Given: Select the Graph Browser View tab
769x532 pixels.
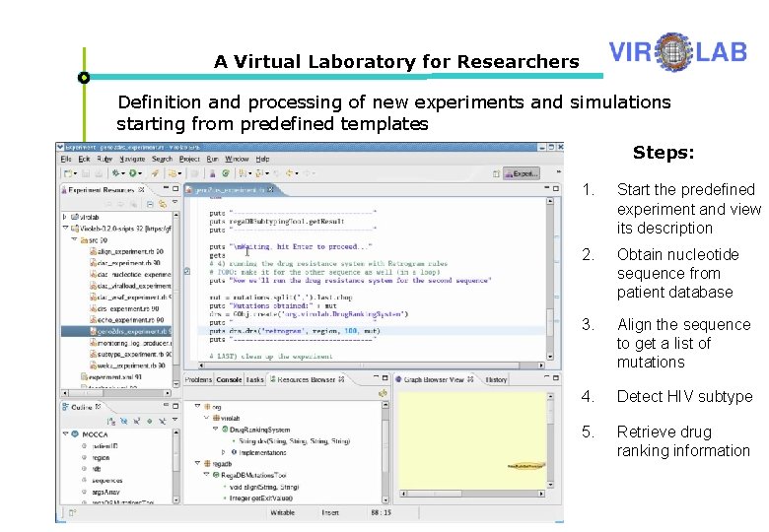Looking at the screenshot, I should pos(434,379).
